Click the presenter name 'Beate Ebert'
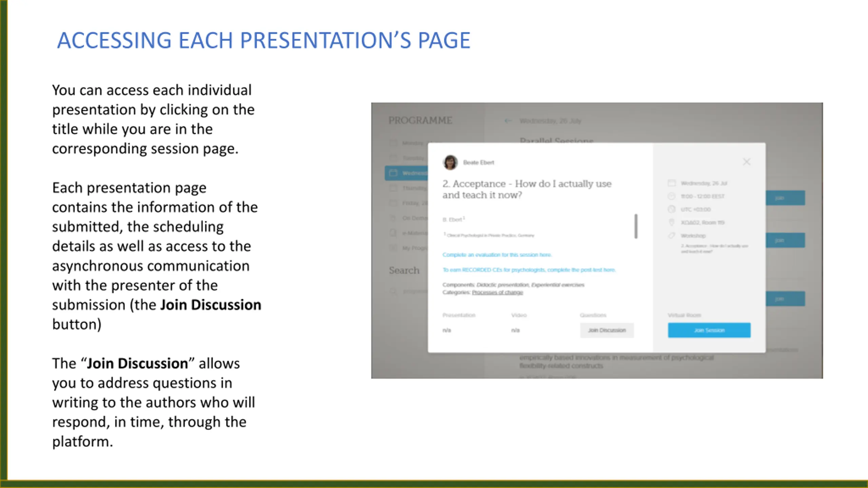The width and height of the screenshot is (868, 488). click(478, 162)
